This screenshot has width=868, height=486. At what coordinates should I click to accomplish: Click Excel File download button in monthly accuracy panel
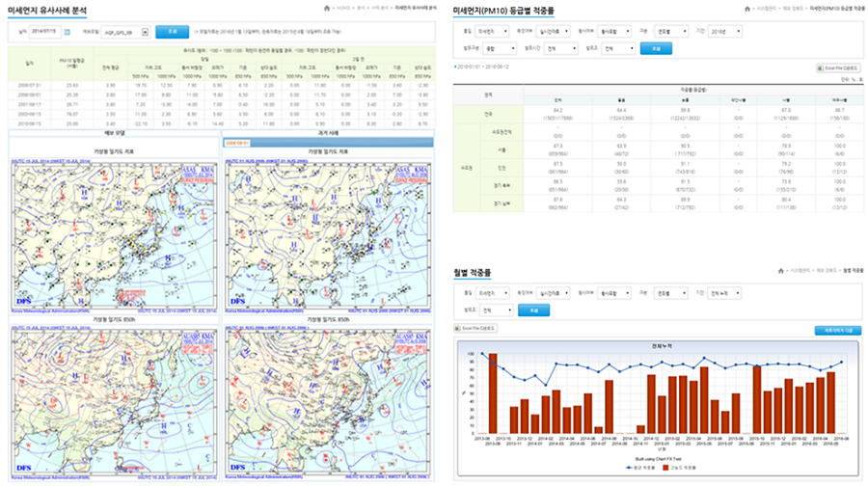click(x=475, y=328)
